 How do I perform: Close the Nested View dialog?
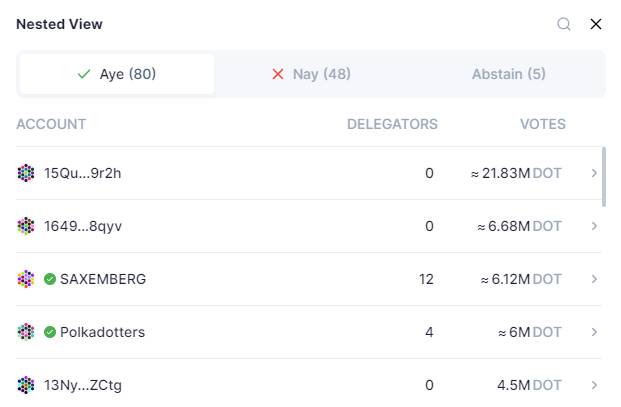[596, 24]
